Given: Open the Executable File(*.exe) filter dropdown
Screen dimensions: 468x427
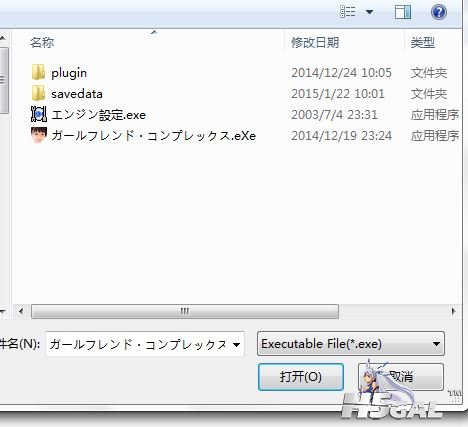Looking at the screenshot, I should [351, 344].
